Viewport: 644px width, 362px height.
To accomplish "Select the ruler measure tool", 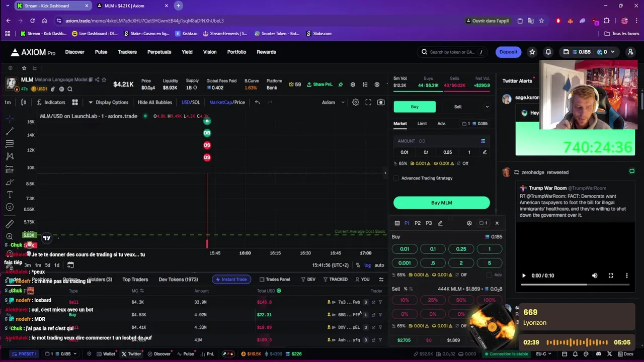I will coord(10,224).
